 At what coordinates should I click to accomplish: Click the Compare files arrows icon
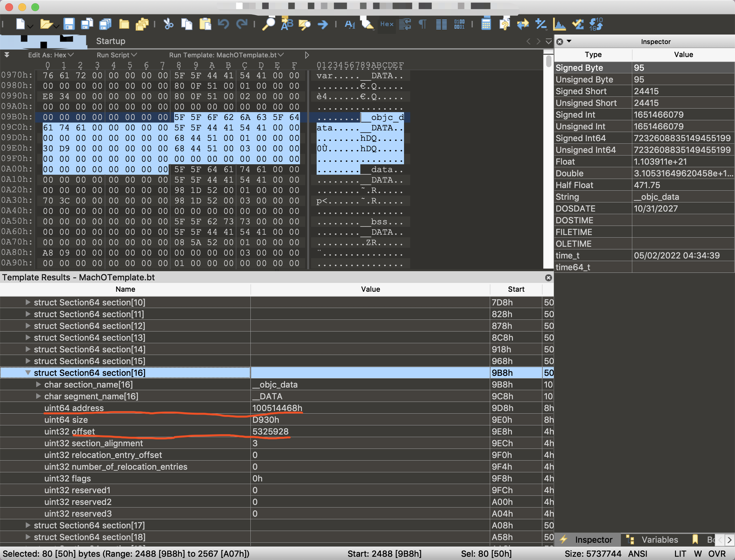[523, 24]
